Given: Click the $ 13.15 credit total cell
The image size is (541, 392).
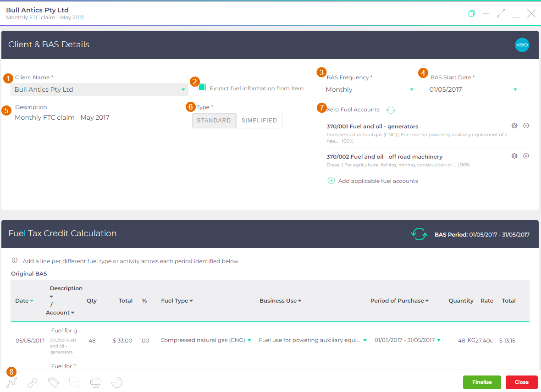Looking at the screenshot, I should pos(507,341).
